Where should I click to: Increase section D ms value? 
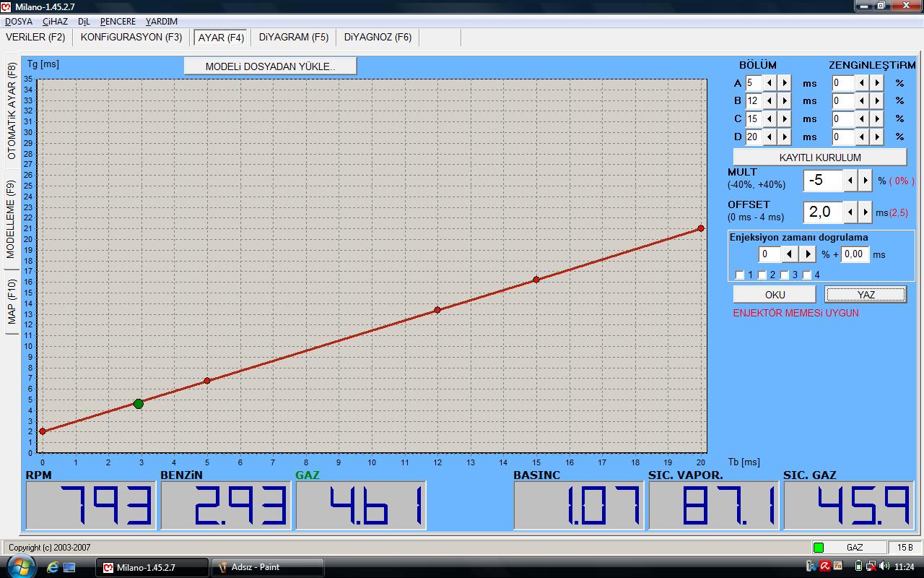(x=785, y=137)
